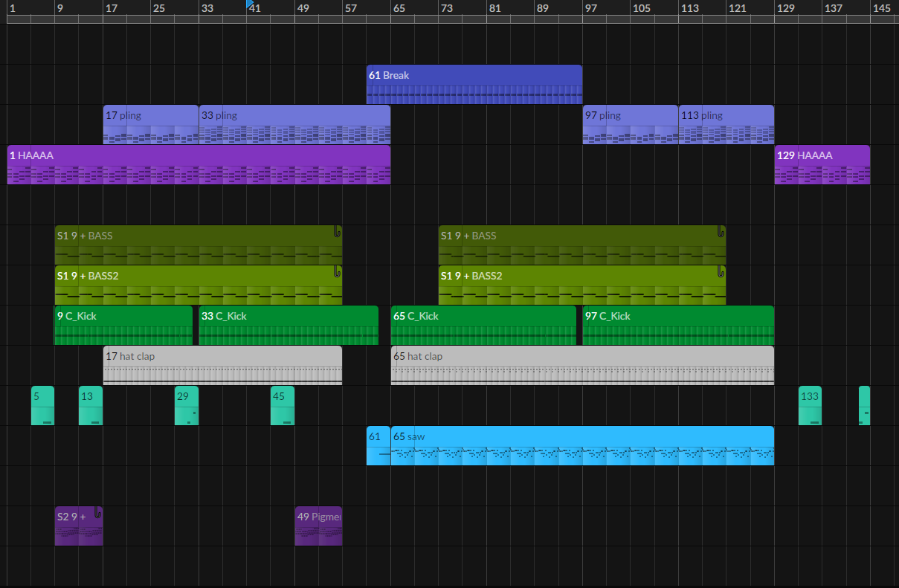Viewport: 899px width, 588px height.
Task: Select the 9 C_Kick clip
Action: (x=123, y=325)
